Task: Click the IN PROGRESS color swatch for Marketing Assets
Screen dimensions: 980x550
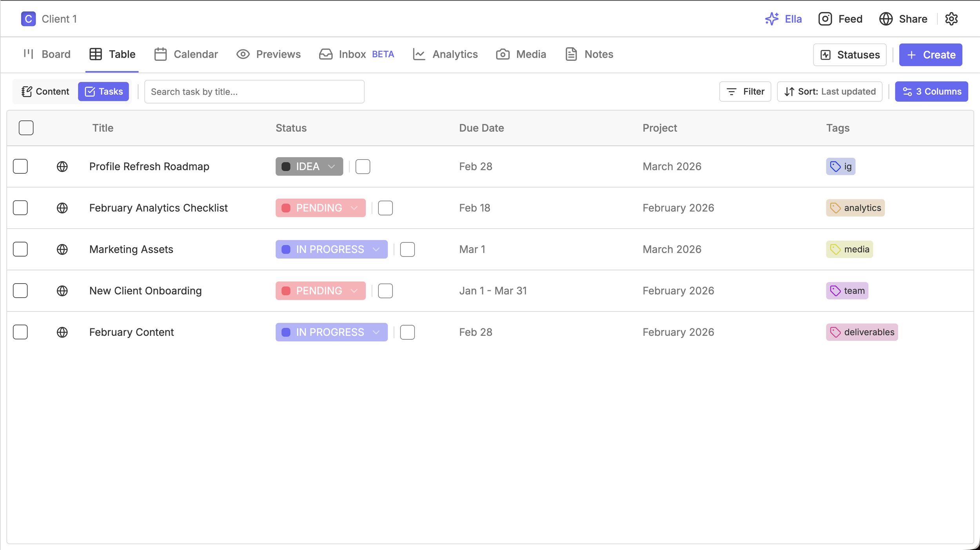Action: point(286,250)
